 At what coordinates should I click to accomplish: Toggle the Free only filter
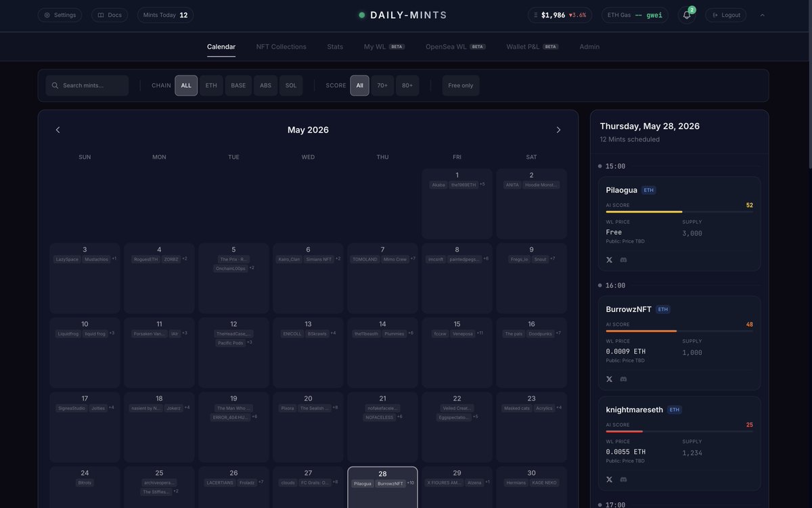461,85
